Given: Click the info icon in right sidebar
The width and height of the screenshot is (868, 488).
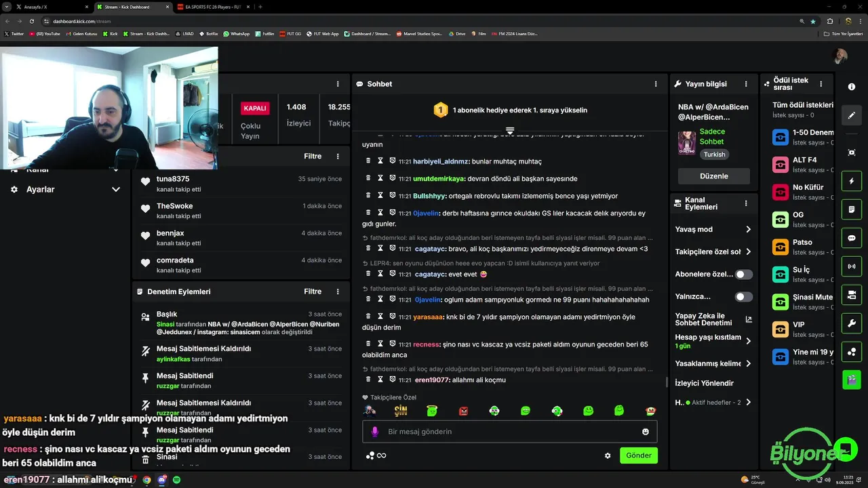Looking at the screenshot, I should (x=852, y=87).
